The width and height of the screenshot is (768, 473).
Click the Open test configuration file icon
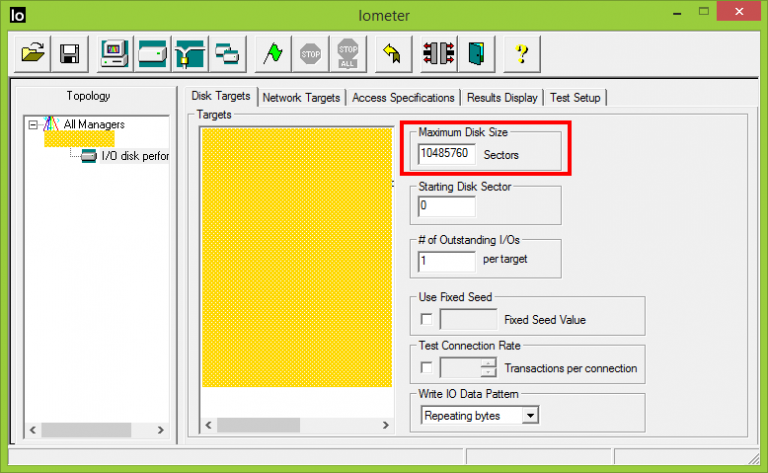tap(34, 54)
